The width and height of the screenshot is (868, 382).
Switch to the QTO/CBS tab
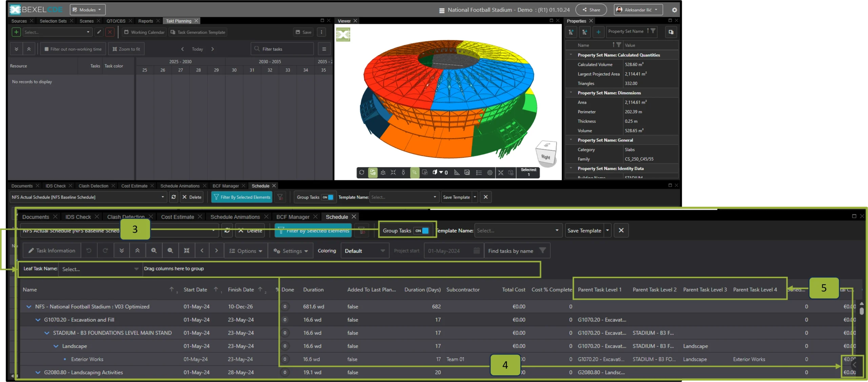[116, 21]
